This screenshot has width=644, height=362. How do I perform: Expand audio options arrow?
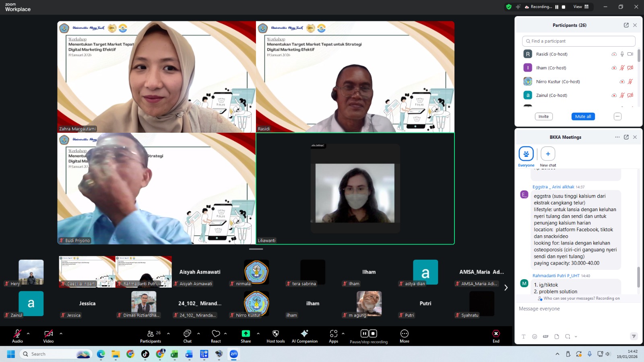click(x=28, y=333)
